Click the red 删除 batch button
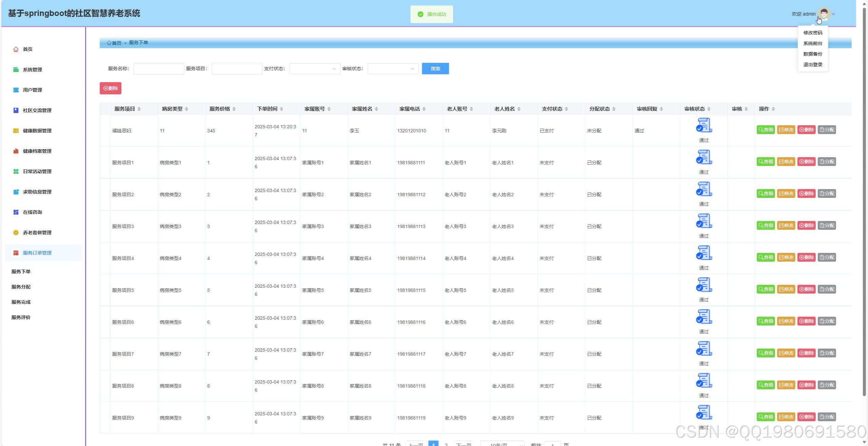Screen dimensions: 868x446 point(111,88)
